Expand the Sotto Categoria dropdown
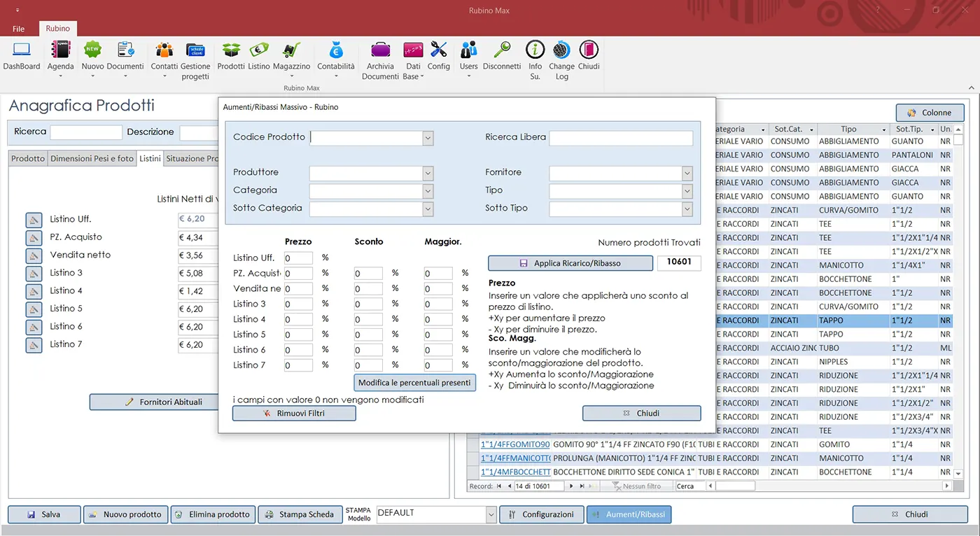Viewport: 980px width, 536px height. point(428,209)
